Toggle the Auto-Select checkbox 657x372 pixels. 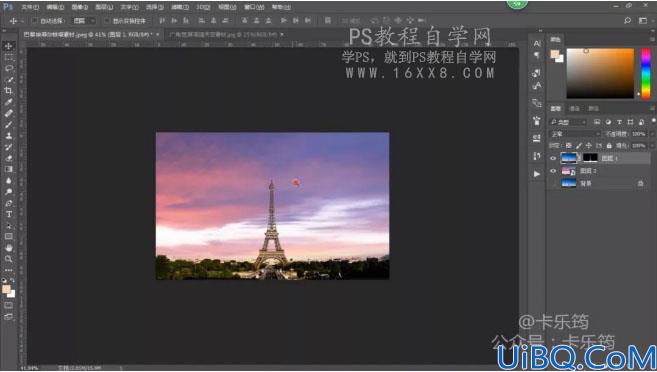(35, 21)
